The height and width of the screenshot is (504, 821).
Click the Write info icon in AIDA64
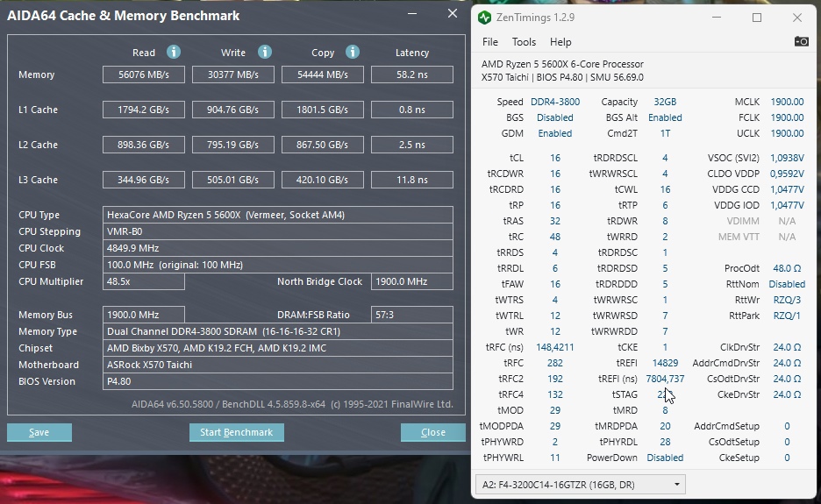[x=264, y=52]
